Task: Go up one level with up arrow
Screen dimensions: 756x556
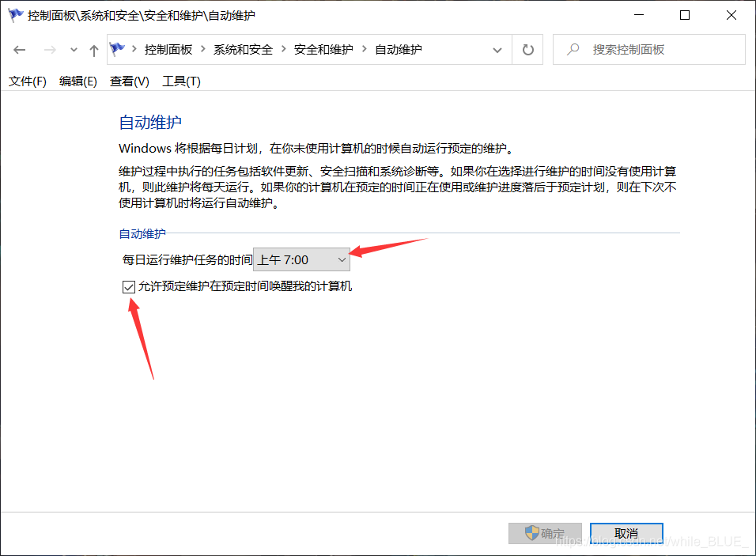Action: pyautogui.click(x=94, y=50)
